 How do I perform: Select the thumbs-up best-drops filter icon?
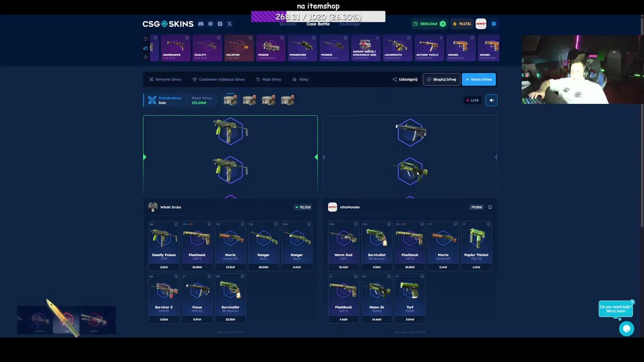point(145,48)
